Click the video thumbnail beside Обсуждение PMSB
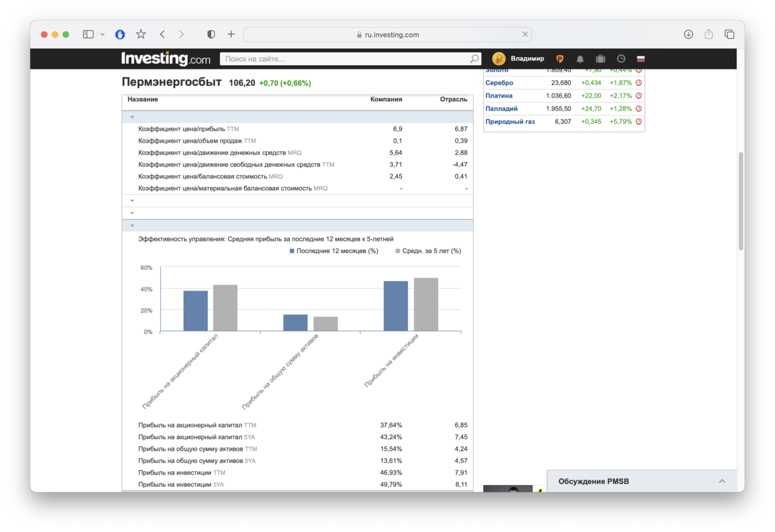The width and height of the screenshot is (775, 532). pos(508,489)
